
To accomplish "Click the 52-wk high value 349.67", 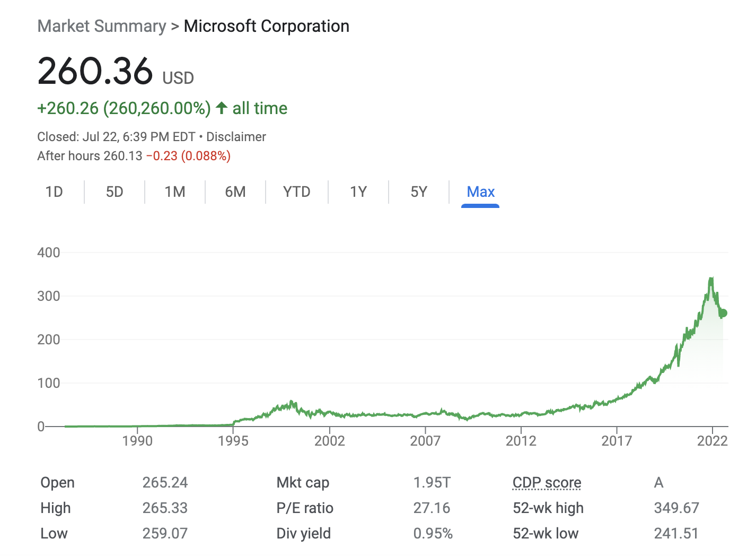I will pos(676,508).
